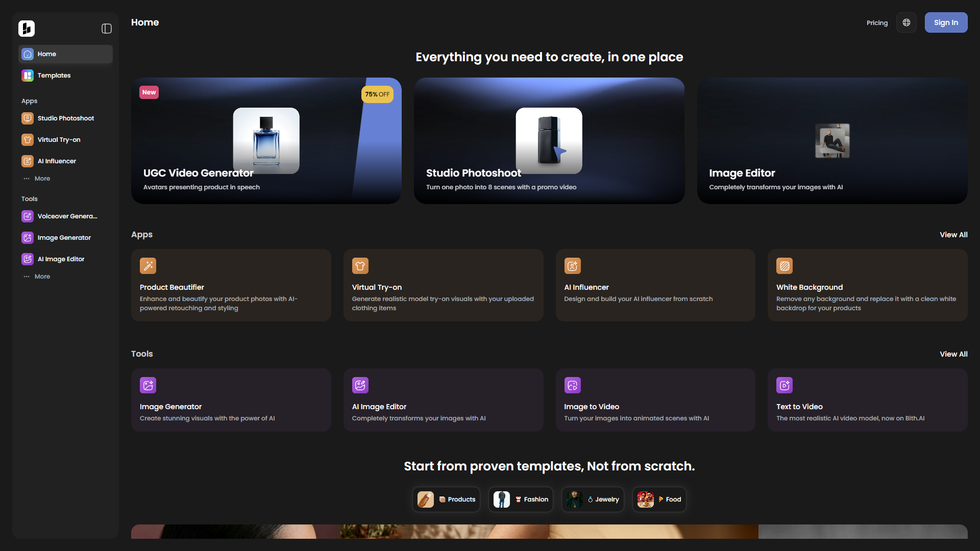
Task: Click the New badge on UGC card
Action: tap(149, 92)
